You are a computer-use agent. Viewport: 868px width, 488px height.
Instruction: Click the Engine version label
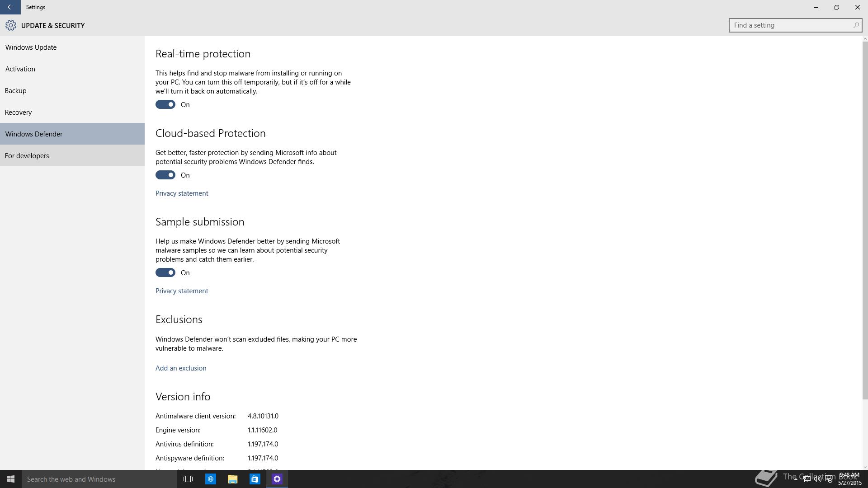178,430
